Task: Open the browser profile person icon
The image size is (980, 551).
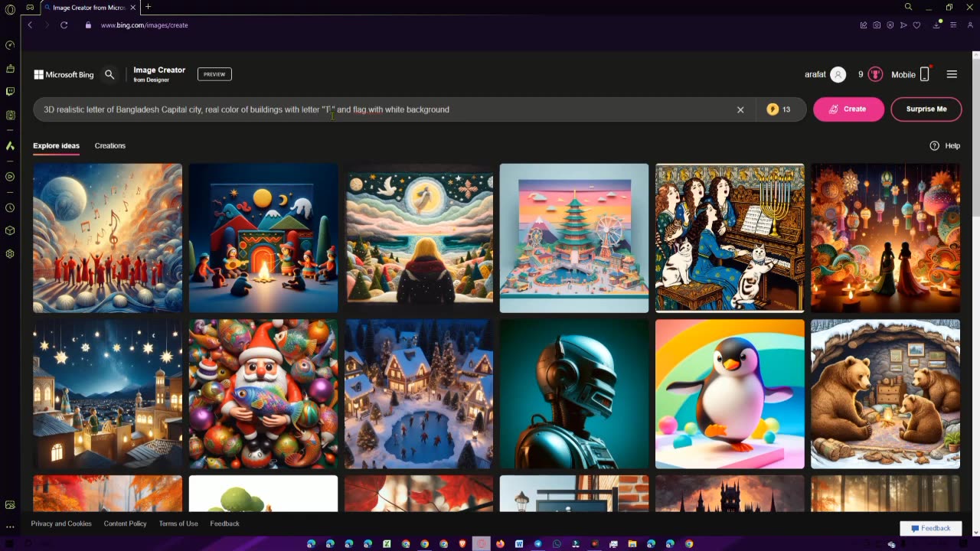Action: (x=969, y=25)
